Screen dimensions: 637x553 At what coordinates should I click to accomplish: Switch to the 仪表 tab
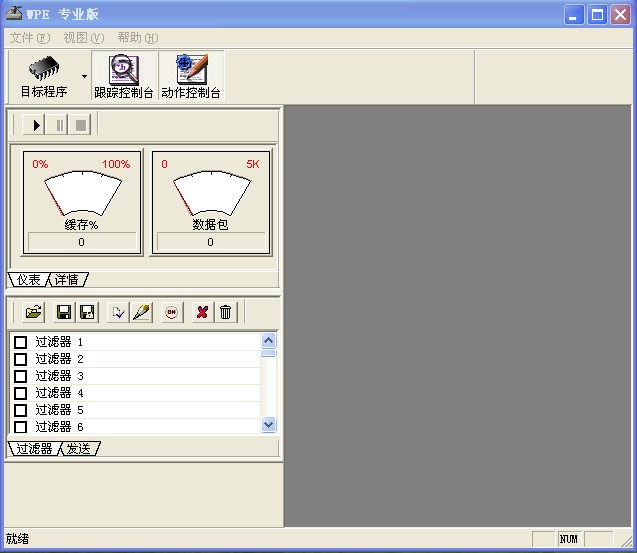pos(28,280)
